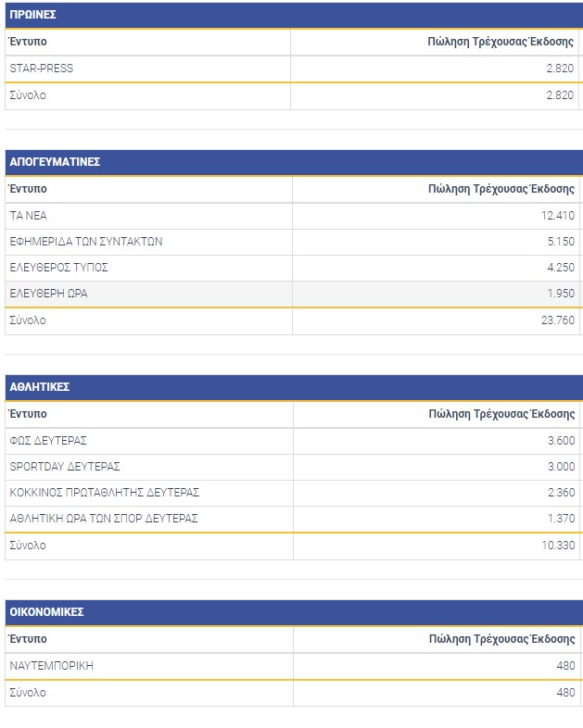Click the 10.330 sports total value
The height and width of the screenshot is (728, 583).
coord(555,546)
